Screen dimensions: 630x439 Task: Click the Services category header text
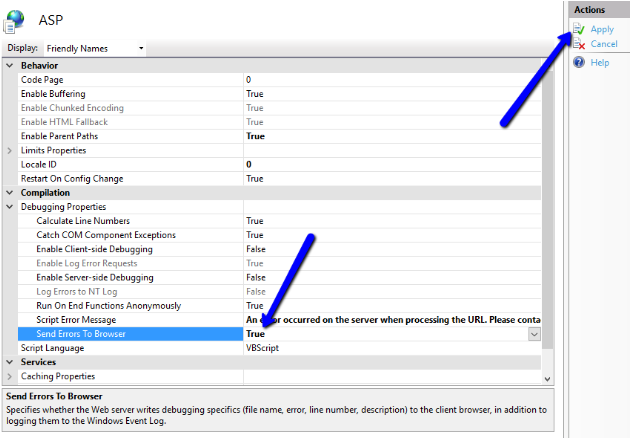coord(39,362)
